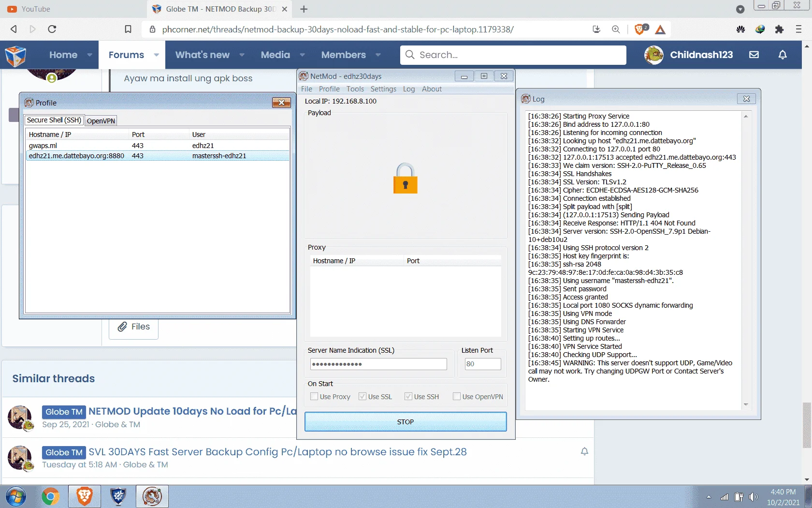
Task: Toggle Use OpenVPN checkbox
Action: (x=457, y=396)
